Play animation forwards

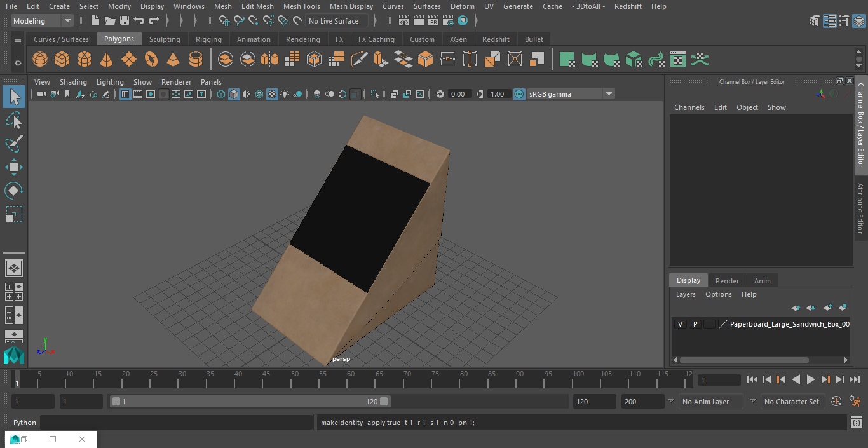(x=810, y=379)
